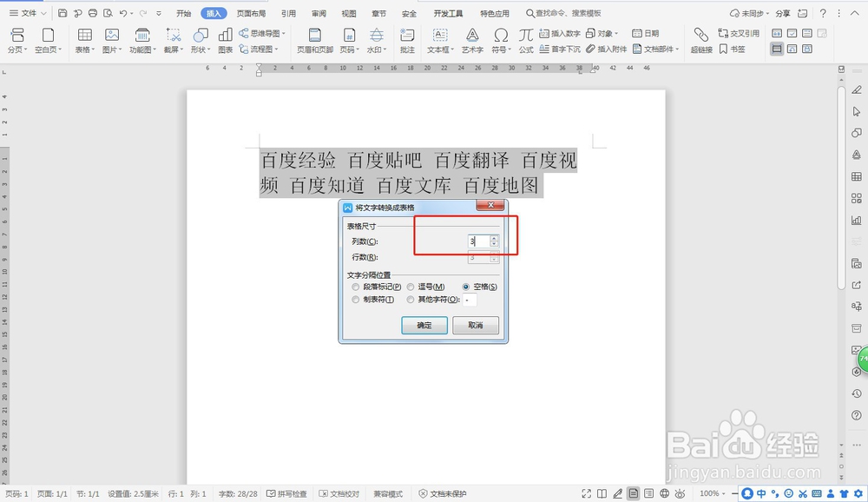The width and height of the screenshot is (868, 502).
Task: Click the 查找命令、搜索模板 search box
Action: coord(563,13)
